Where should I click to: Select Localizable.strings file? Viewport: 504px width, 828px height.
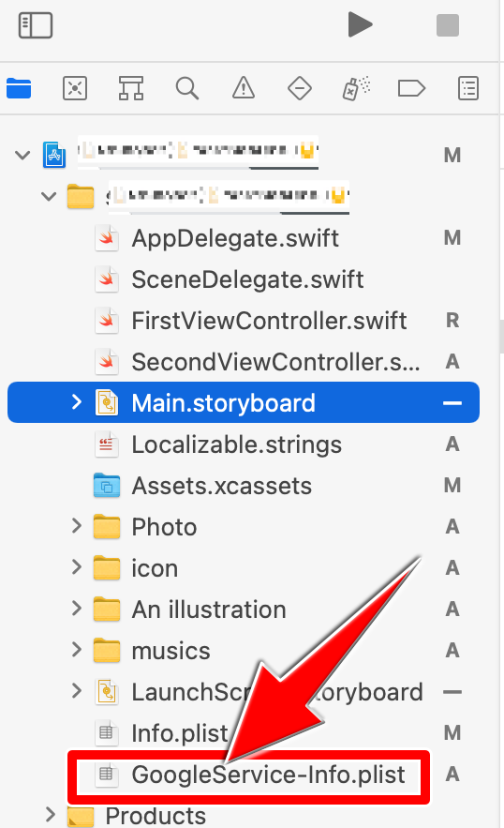click(x=236, y=444)
